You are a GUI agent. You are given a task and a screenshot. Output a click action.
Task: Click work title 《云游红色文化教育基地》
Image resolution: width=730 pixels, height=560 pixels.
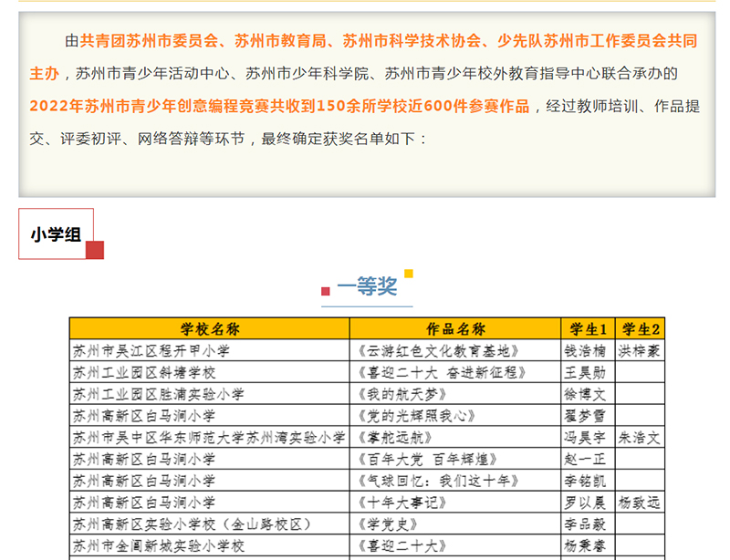point(438,350)
